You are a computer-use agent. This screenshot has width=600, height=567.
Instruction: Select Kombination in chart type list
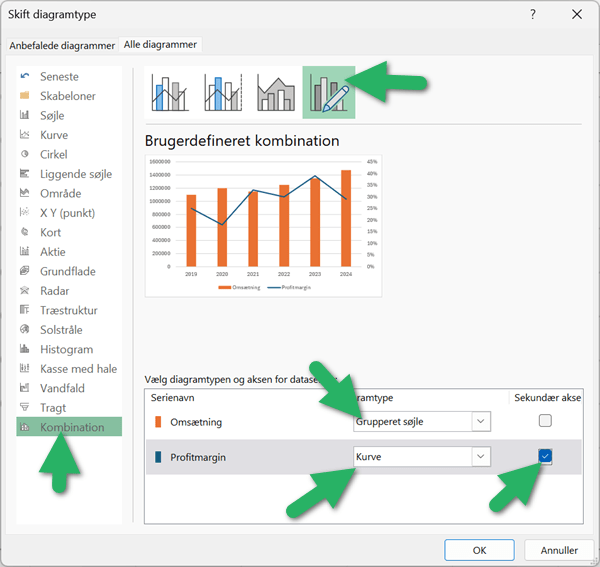[70, 427]
